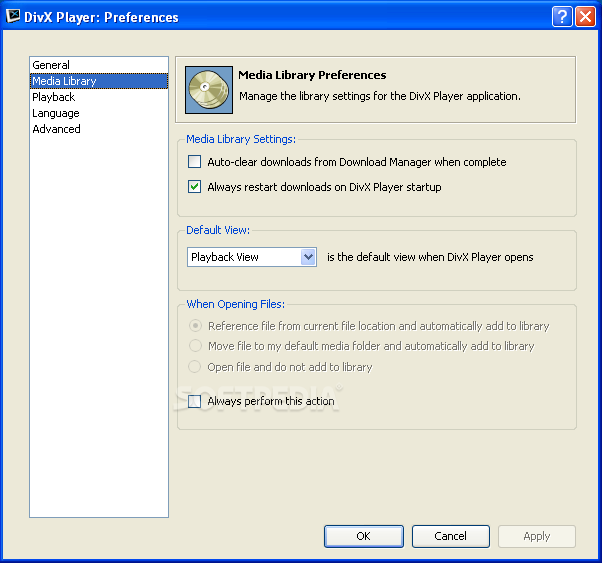Check Always perform this action
Screen dimensions: 602x563
tap(194, 401)
